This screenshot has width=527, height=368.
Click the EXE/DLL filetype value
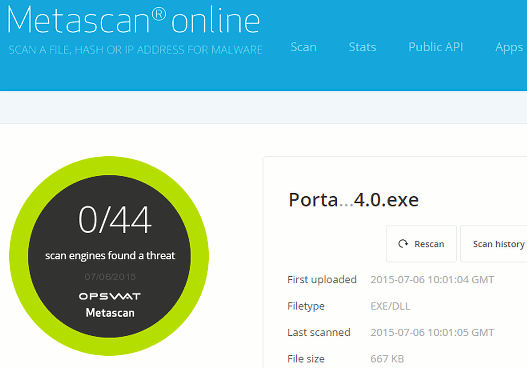390,306
